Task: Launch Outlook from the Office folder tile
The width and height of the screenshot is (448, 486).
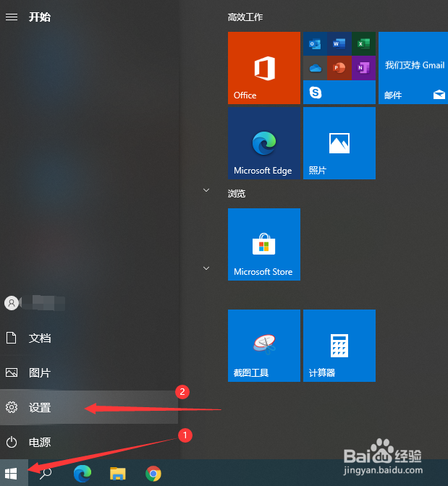Action: coord(315,43)
